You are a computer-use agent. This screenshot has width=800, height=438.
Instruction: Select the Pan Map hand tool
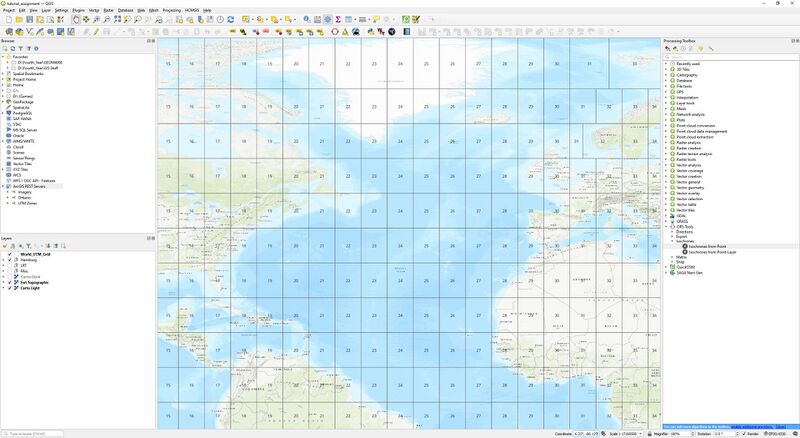point(76,19)
